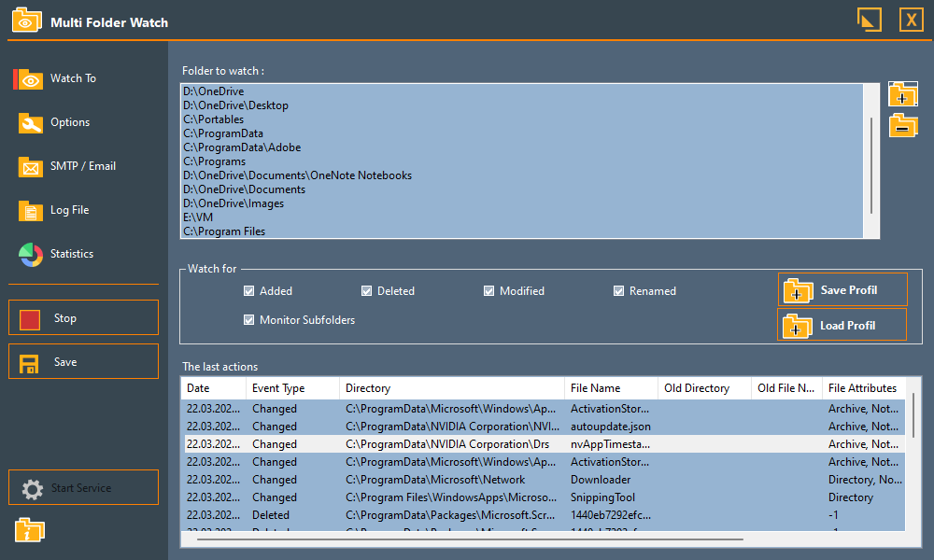Viewport: 934px width, 560px height.
Task: Open the SMTP / Email settings
Action: (x=82, y=166)
